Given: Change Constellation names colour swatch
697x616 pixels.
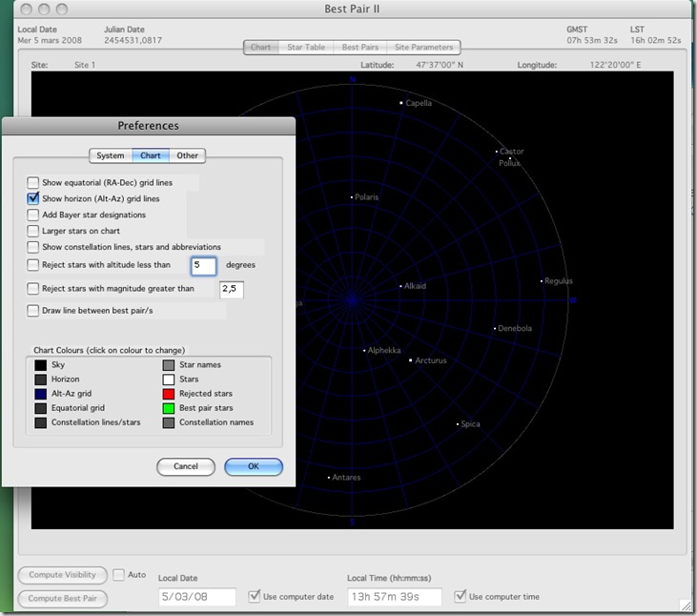Looking at the screenshot, I should [169, 422].
